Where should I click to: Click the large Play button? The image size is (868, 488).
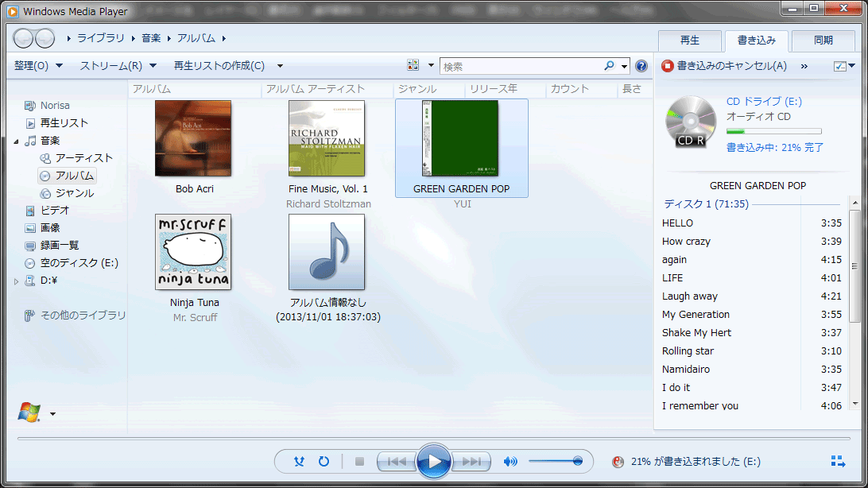click(433, 462)
